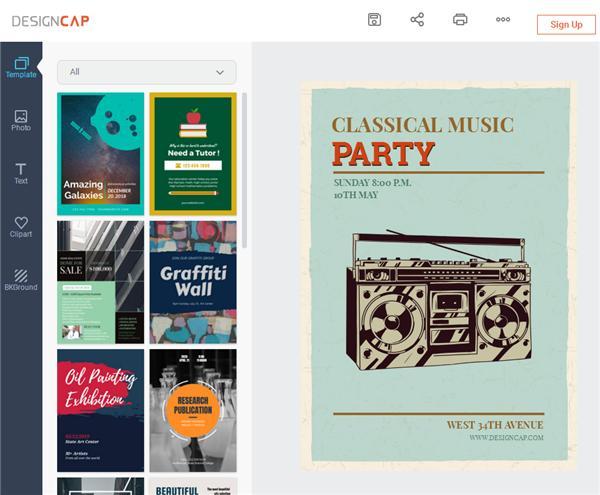Open the more options ellipsis icon
Viewport: 600px width, 495px height.
click(503, 20)
